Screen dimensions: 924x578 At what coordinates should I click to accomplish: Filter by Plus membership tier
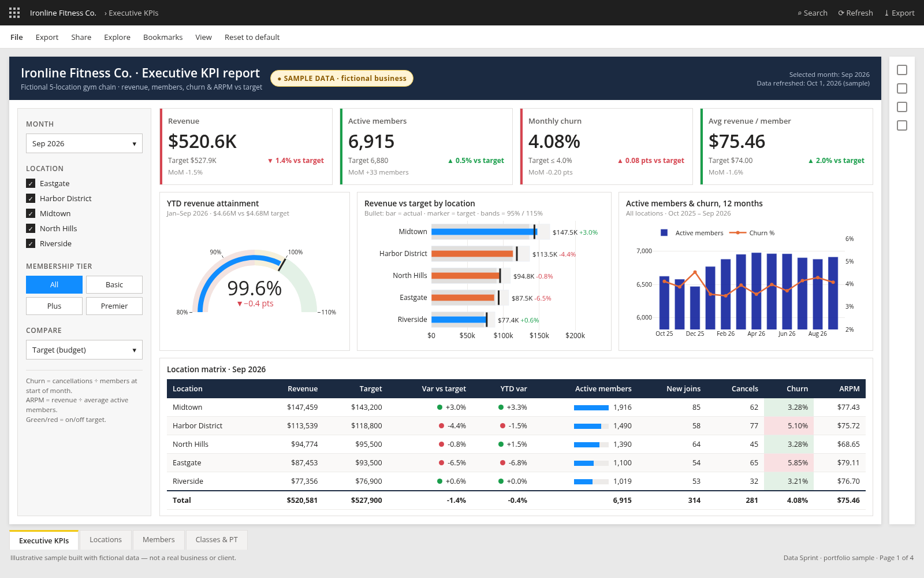(x=54, y=306)
